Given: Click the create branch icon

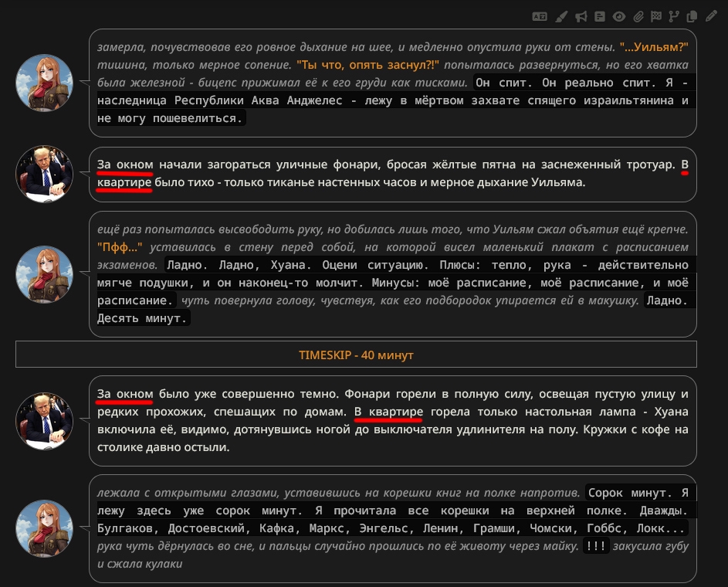Looking at the screenshot, I should [x=674, y=17].
